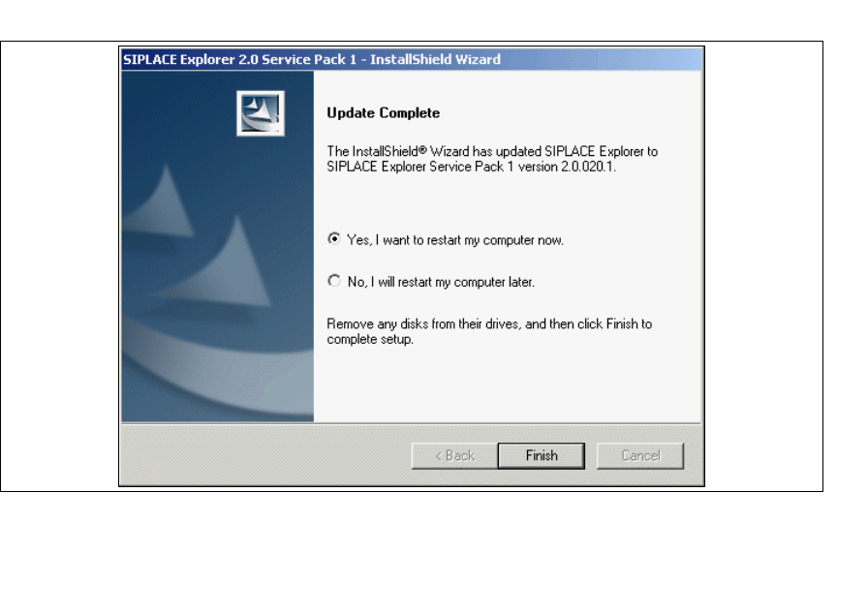Click the InstallShield Wizard title bar

[x=412, y=59]
